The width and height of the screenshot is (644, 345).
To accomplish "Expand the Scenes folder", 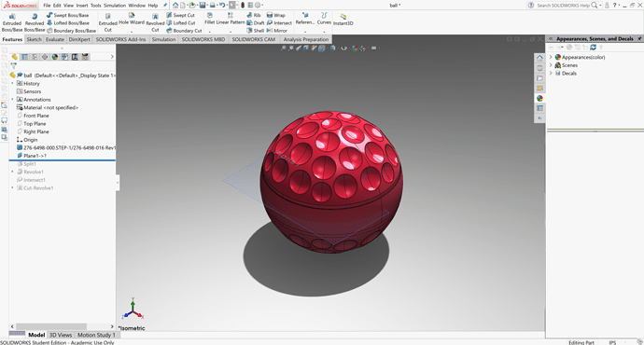I will (x=551, y=65).
